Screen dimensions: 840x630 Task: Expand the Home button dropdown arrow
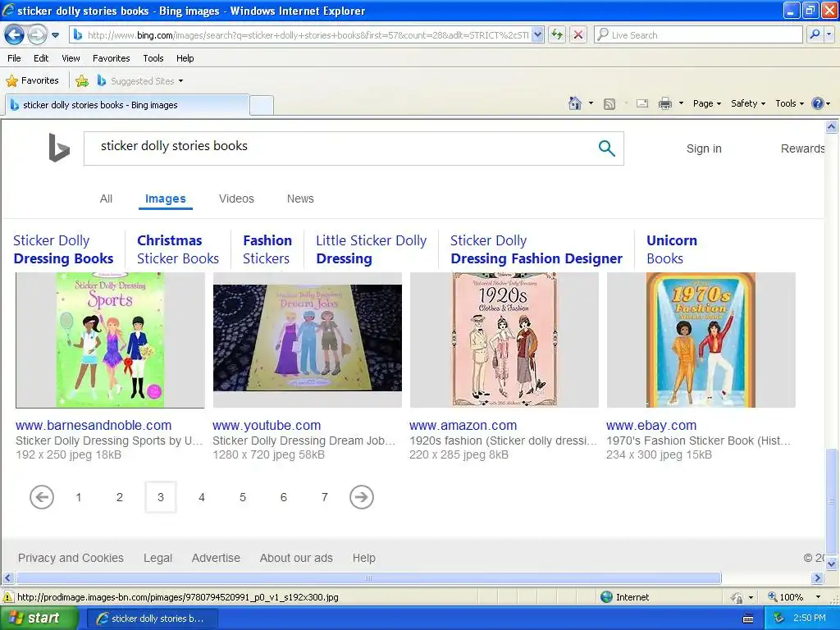[x=591, y=103]
